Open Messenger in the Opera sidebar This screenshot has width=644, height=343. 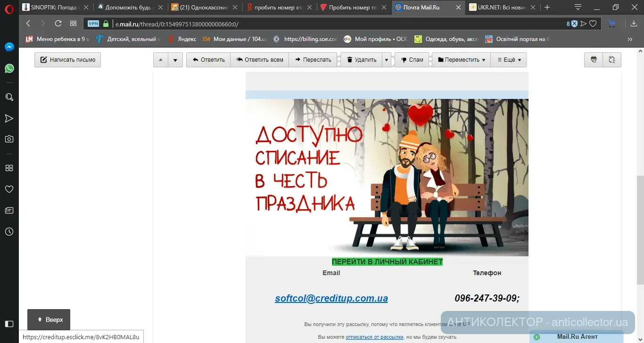pos(9,47)
